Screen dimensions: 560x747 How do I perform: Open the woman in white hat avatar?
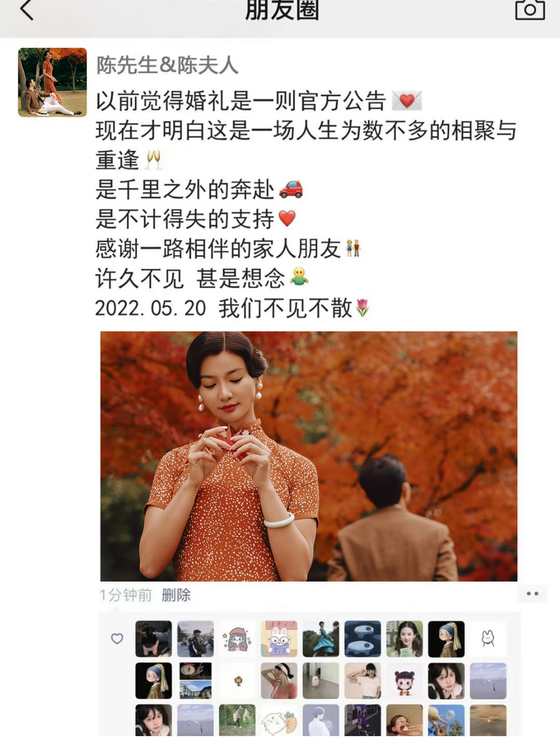point(279,681)
